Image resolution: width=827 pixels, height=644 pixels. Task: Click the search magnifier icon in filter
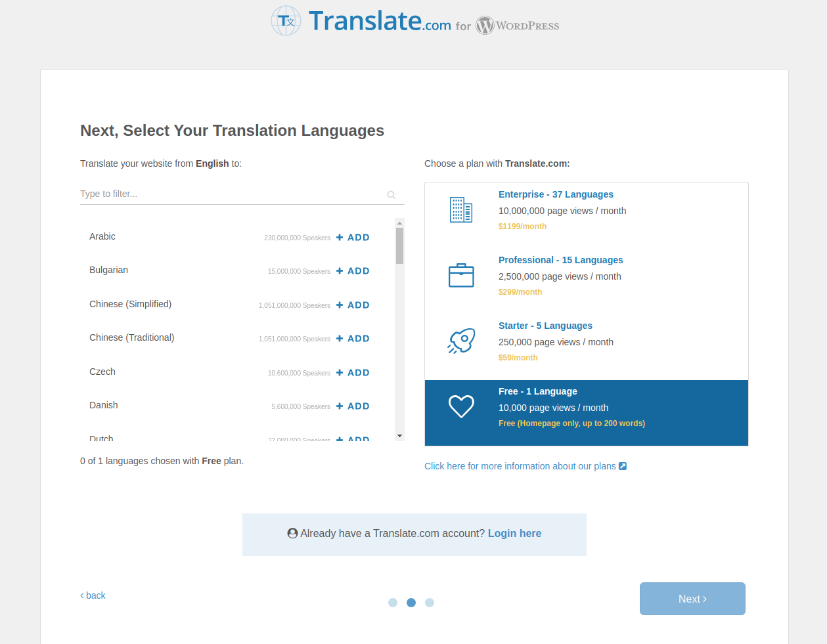pyautogui.click(x=391, y=195)
